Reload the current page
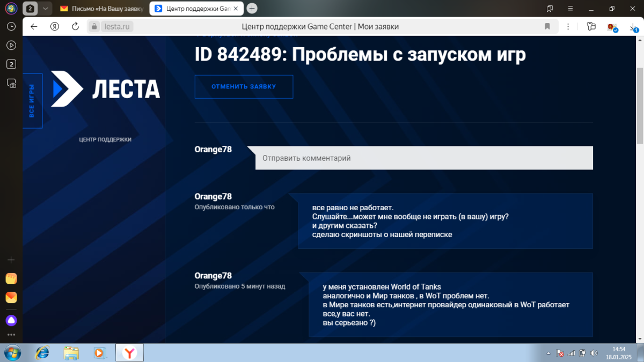This screenshot has width=644, height=362. [x=75, y=26]
